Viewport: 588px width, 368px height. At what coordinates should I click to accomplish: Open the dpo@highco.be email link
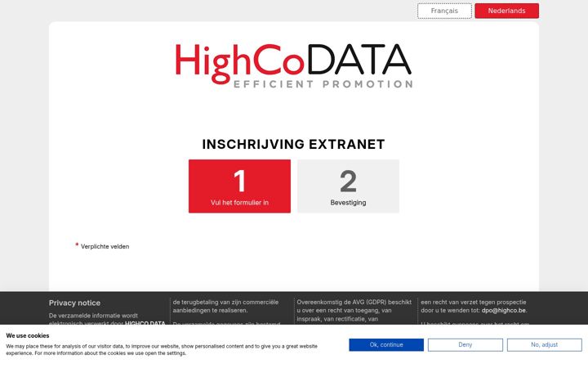[504, 311]
